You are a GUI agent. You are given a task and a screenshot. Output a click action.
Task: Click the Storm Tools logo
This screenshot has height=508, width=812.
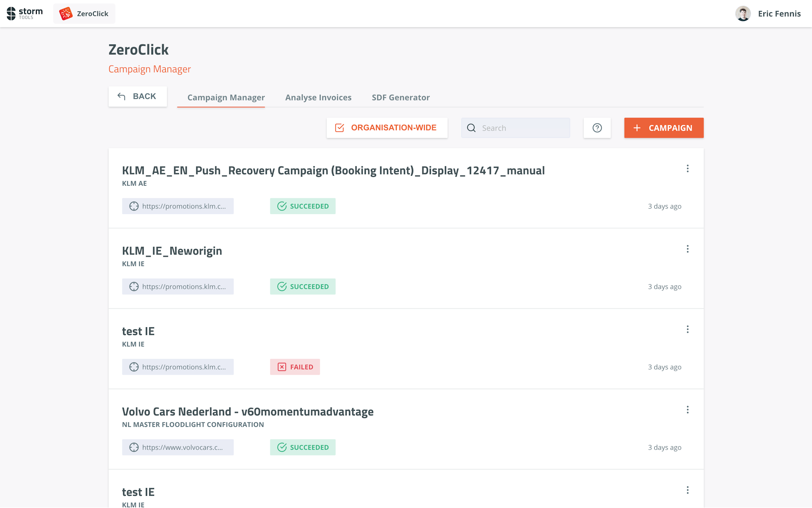[x=25, y=14]
